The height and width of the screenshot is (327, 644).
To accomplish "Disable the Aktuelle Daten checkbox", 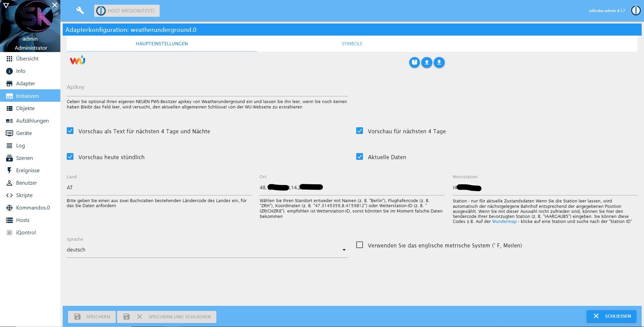I will [360, 156].
